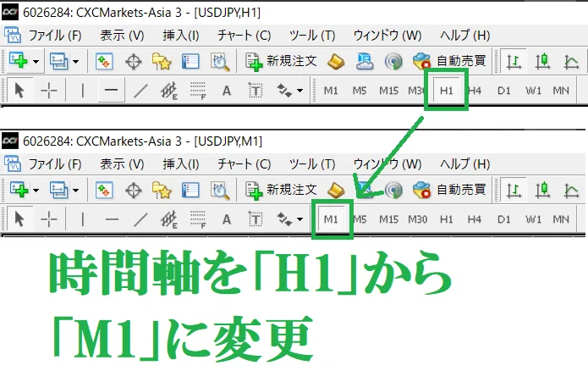Open ツール (T) menu in USDJPY,H1 window
588x371 pixels.
[312, 36]
